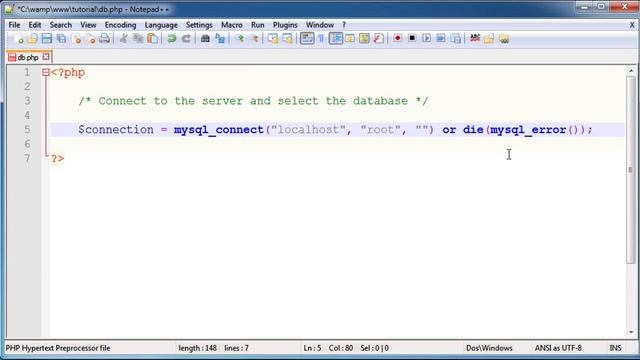Click the New file toolbar icon

18,39
